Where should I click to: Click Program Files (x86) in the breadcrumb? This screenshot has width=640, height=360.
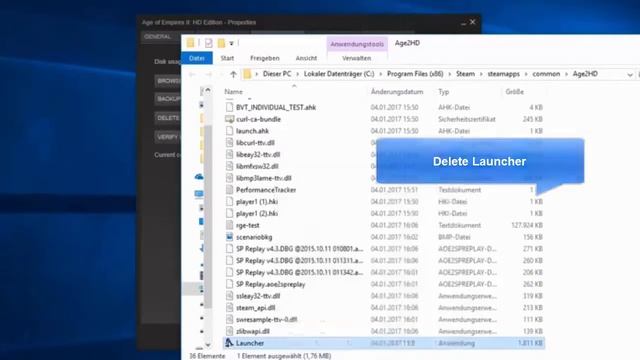(415, 74)
